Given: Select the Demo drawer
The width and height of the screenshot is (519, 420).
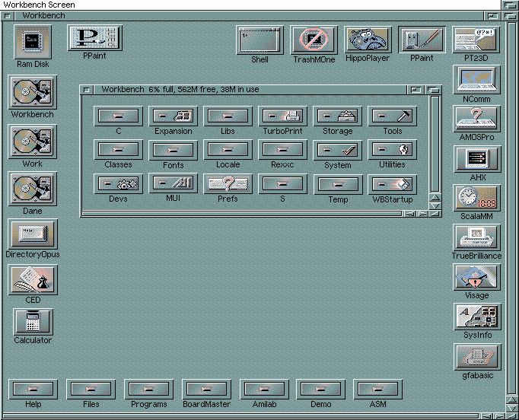Looking at the screenshot, I should click(320, 390).
